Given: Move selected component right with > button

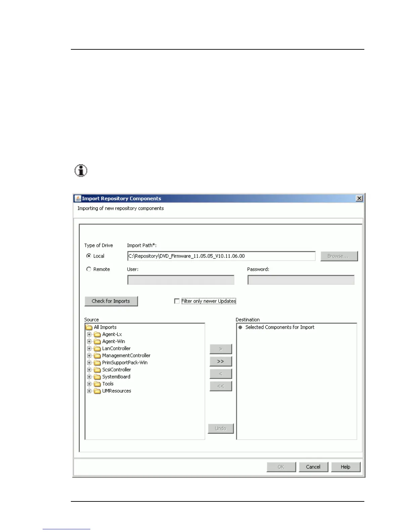Looking at the screenshot, I should [x=221, y=349].
